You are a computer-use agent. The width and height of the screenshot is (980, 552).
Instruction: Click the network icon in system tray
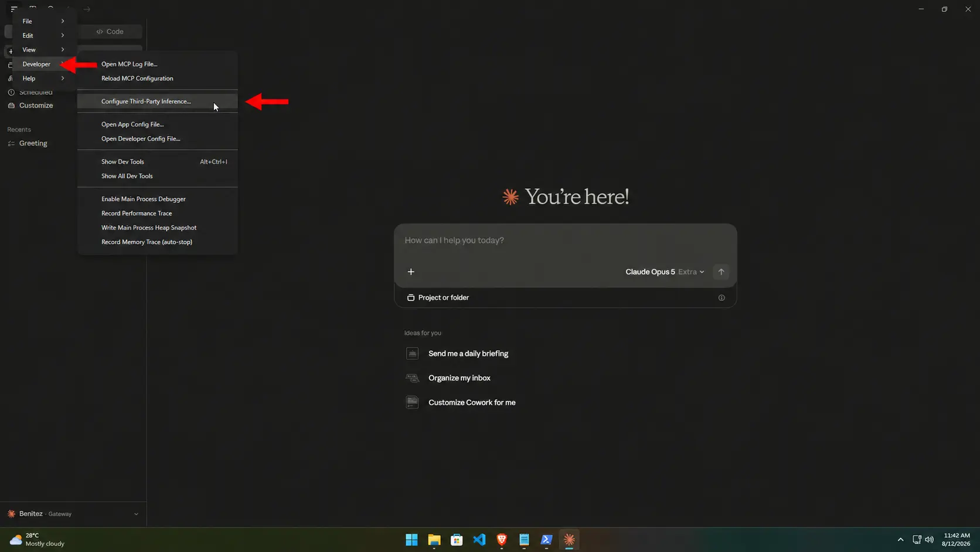tap(917, 540)
